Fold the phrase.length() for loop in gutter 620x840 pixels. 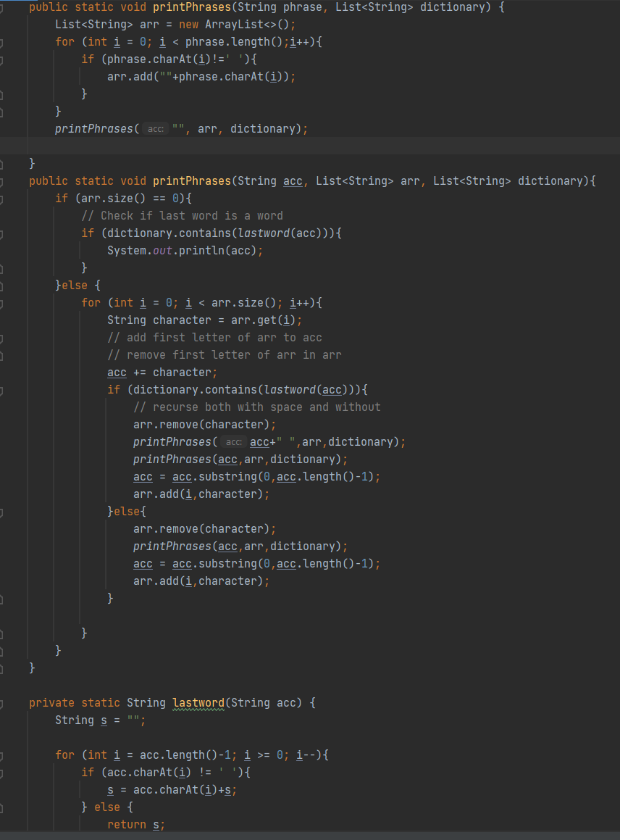click(x=2, y=42)
